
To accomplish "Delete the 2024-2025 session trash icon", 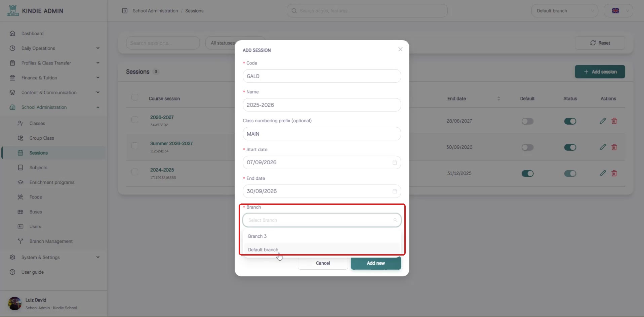I will tap(614, 173).
